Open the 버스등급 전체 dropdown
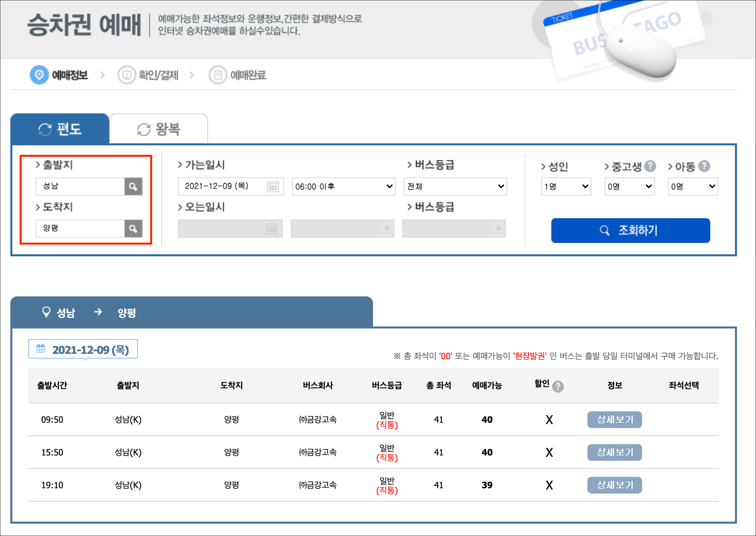The image size is (756, 536). 455,186
